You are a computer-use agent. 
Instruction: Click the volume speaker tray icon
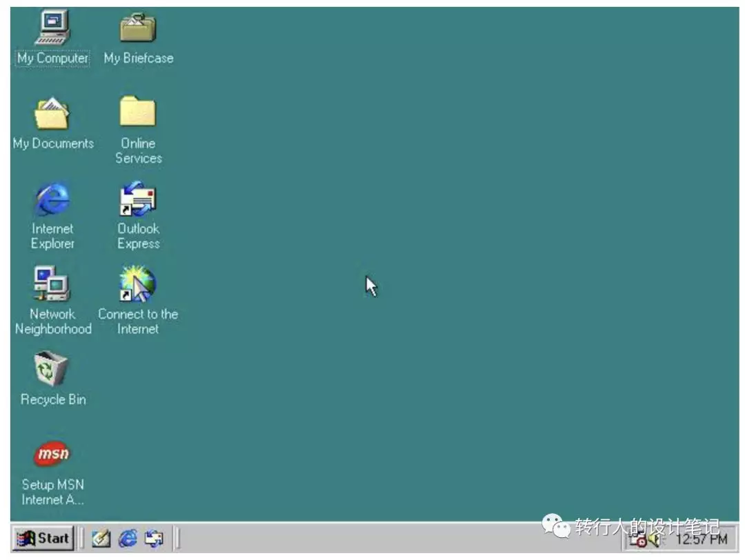point(656,540)
